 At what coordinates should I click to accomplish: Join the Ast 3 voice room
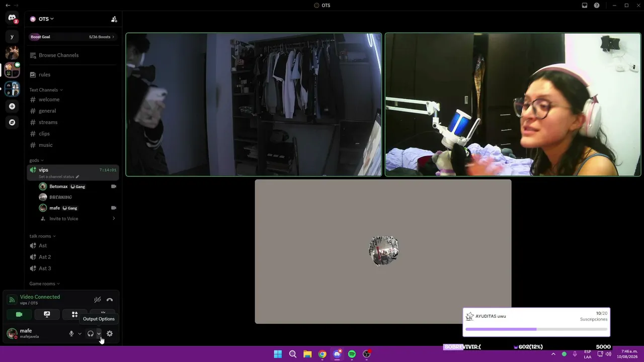click(72, 268)
